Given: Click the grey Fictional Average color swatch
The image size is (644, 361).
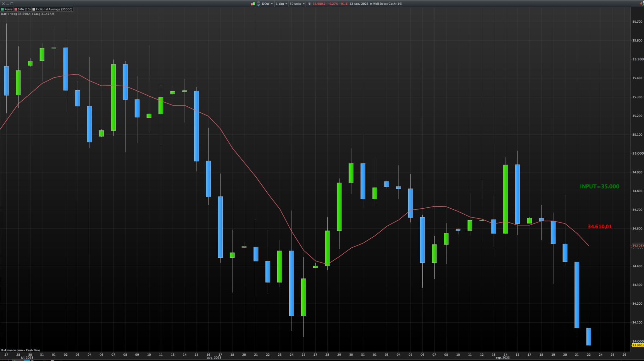Looking at the screenshot, I should coord(34,9).
